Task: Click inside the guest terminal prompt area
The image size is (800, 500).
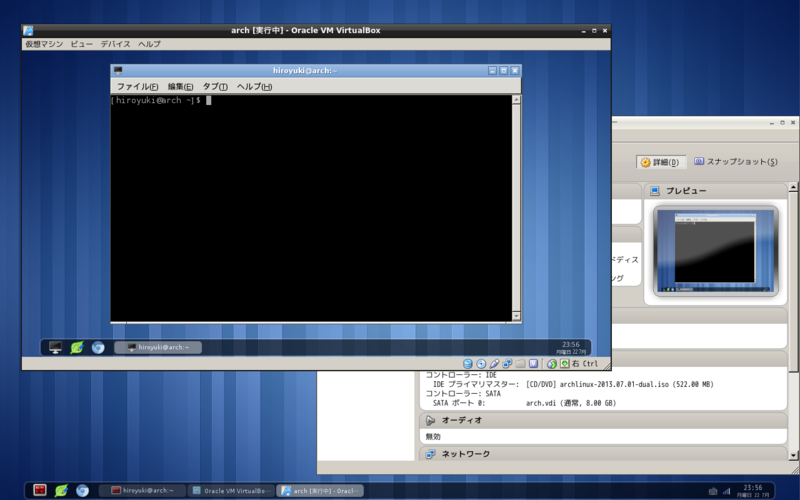Action: point(311,208)
